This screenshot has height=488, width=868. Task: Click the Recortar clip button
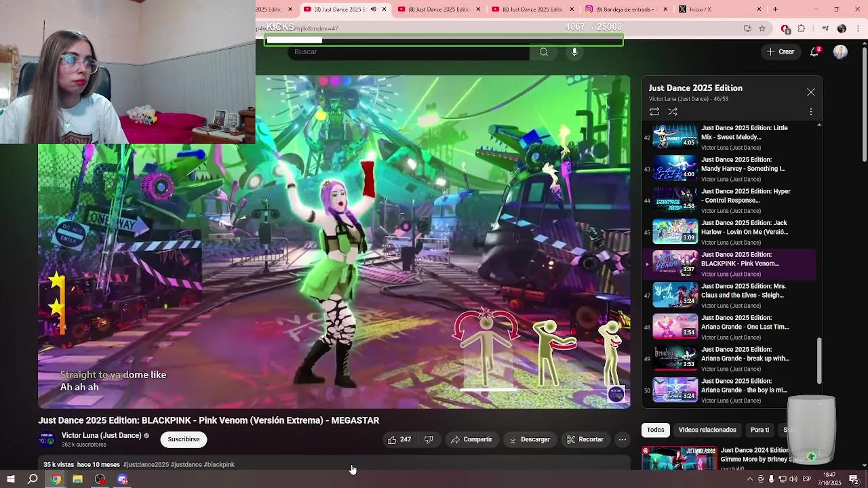coord(585,439)
